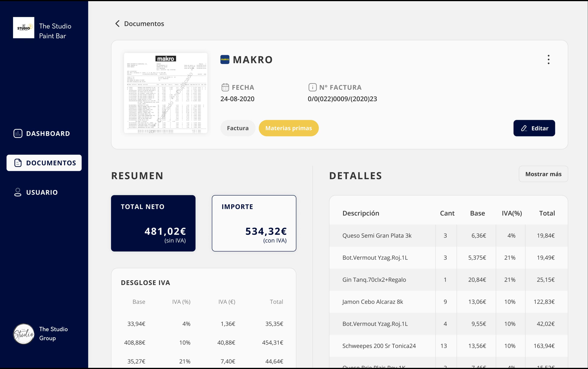
Task: Select the Queso Semi Gran Plata 3k row
Action: point(448,235)
